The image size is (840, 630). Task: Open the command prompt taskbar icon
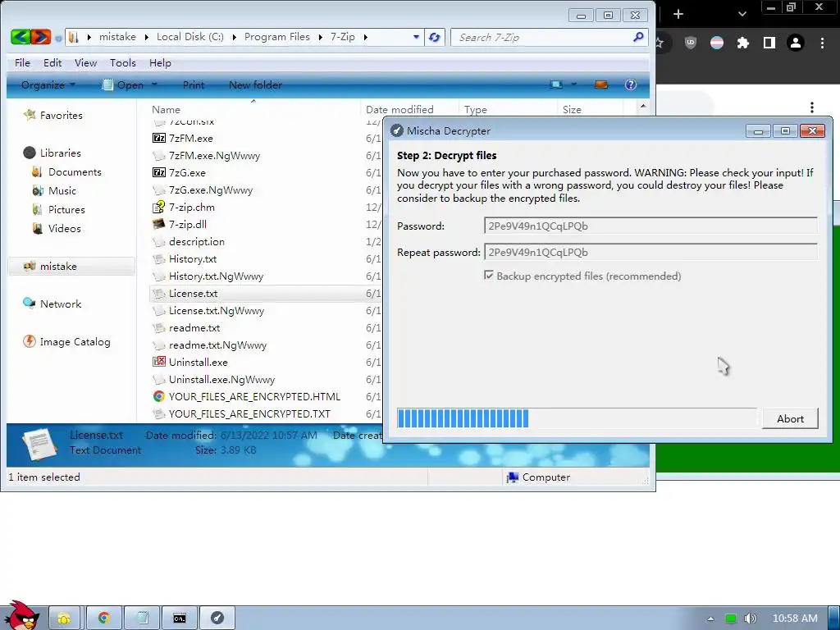coord(180,619)
